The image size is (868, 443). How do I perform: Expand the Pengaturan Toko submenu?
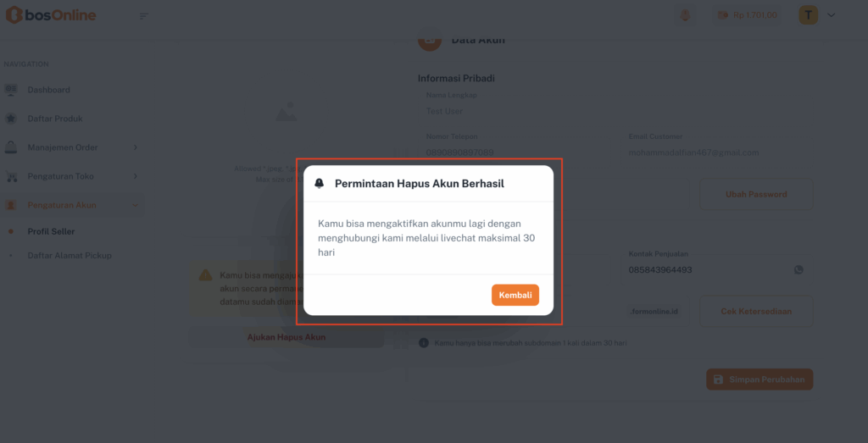click(x=136, y=176)
